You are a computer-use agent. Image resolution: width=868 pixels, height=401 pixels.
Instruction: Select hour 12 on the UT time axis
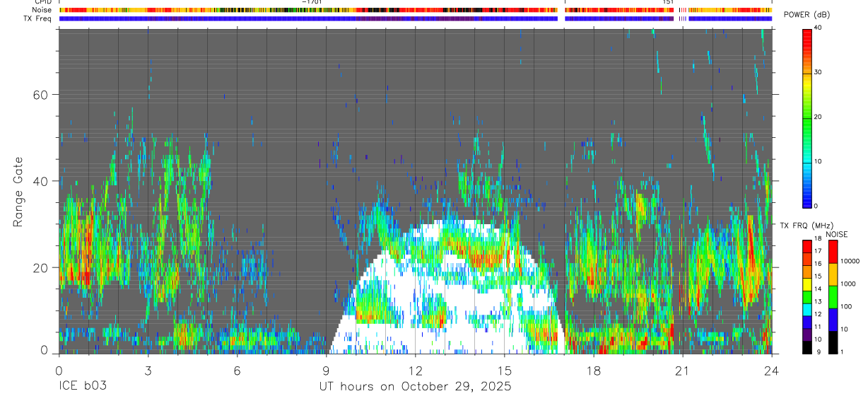pyautogui.click(x=415, y=370)
